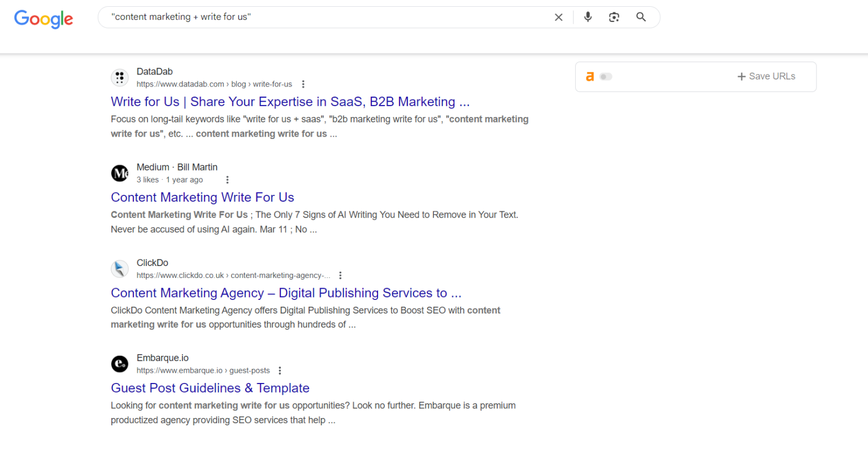Image resolution: width=868 pixels, height=453 pixels.
Task: Click the voice search microphone icon
Action: click(x=588, y=17)
